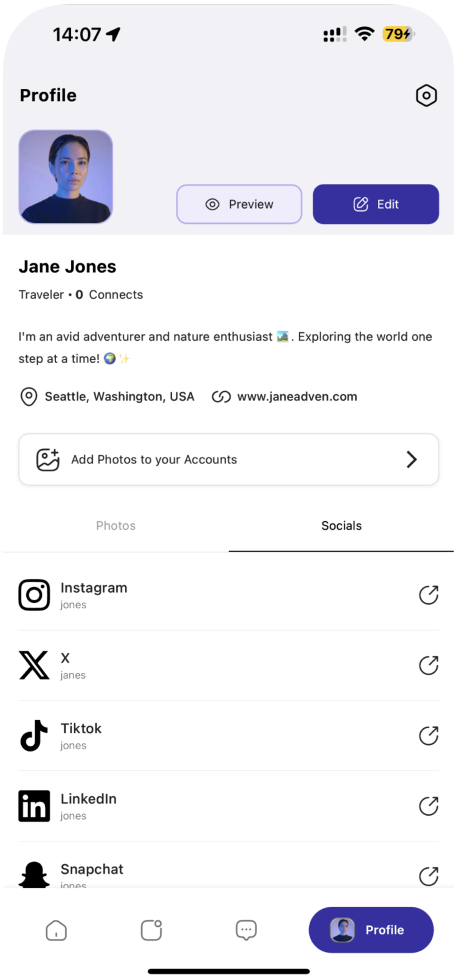
Task: Go to the Home tab icon
Action: point(56,930)
